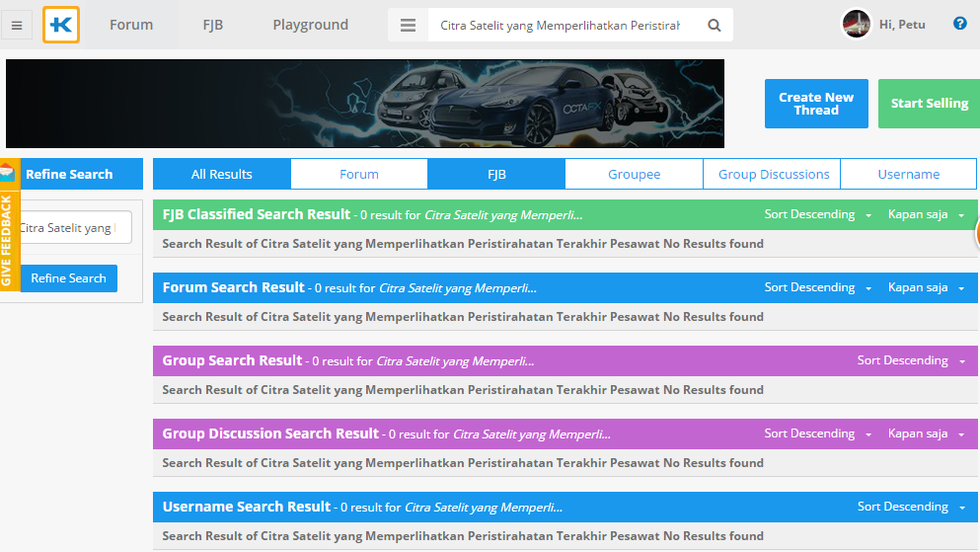
Task: Click the Refine Search button
Action: pyautogui.click(x=69, y=278)
